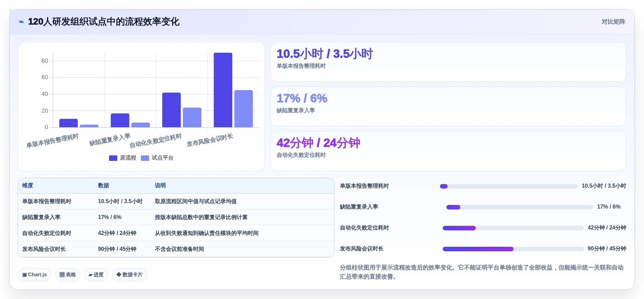Click chart axis label 发布风险会议时长
Viewport: 644px width, 299px height.
[x=210, y=140]
